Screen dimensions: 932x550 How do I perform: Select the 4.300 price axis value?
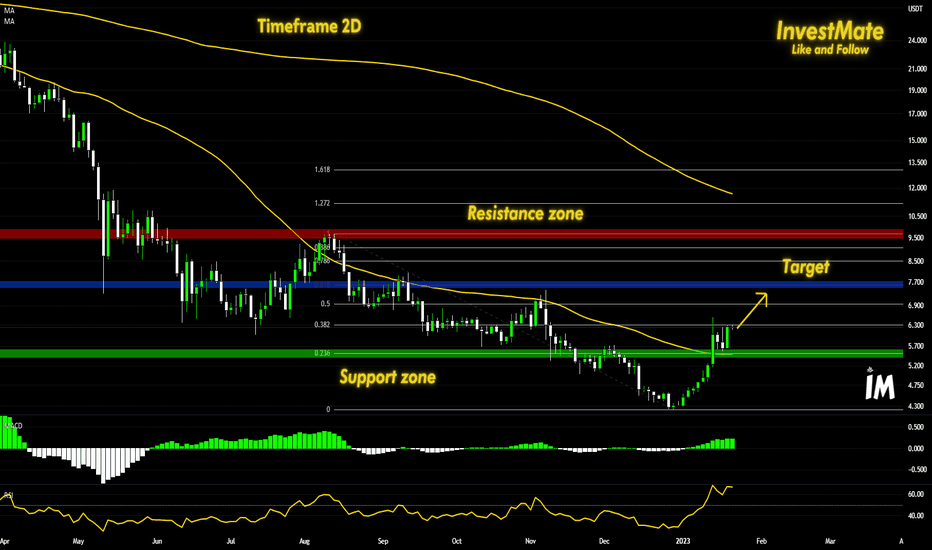[916, 407]
